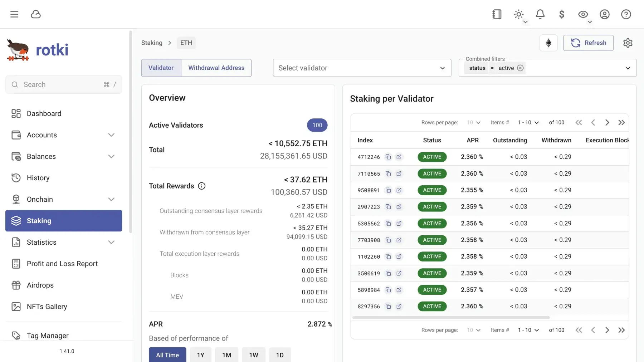Toggle privacy mode with the eye icon

tap(583, 14)
